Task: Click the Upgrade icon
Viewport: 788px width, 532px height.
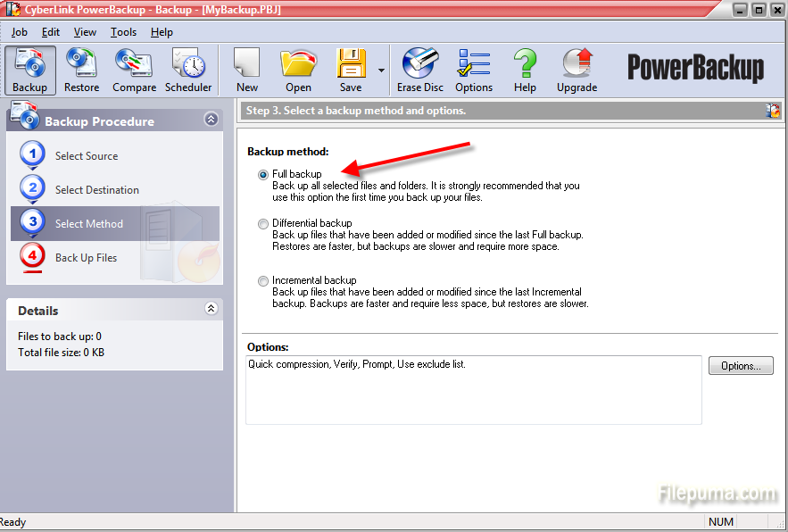Action: 576,70
